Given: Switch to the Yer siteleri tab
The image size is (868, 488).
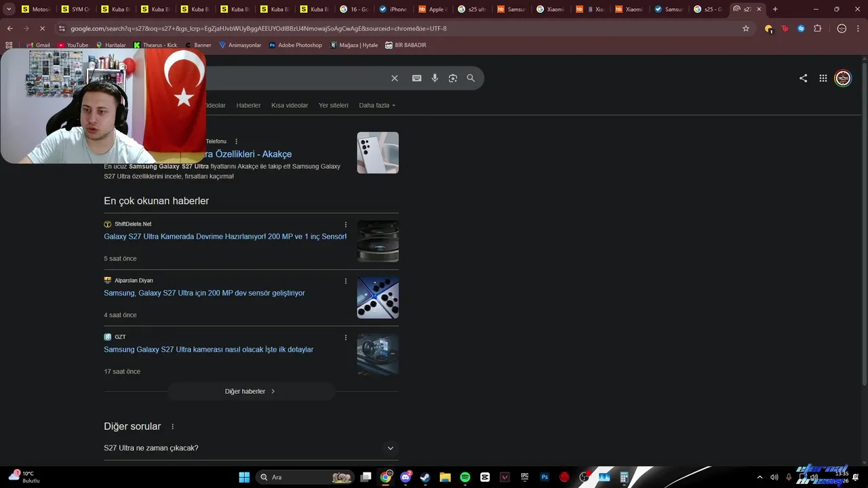Looking at the screenshot, I should pyautogui.click(x=334, y=105).
